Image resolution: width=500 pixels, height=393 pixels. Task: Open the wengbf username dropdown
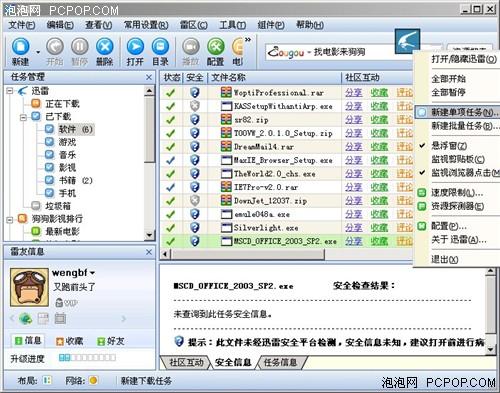click(x=93, y=273)
